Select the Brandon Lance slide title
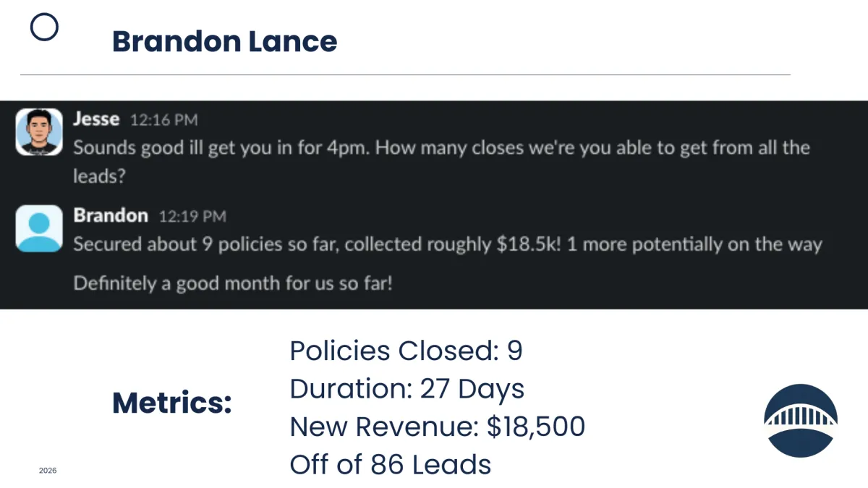This screenshot has height=488, width=868. pyautogui.click(x=224, y=41)
